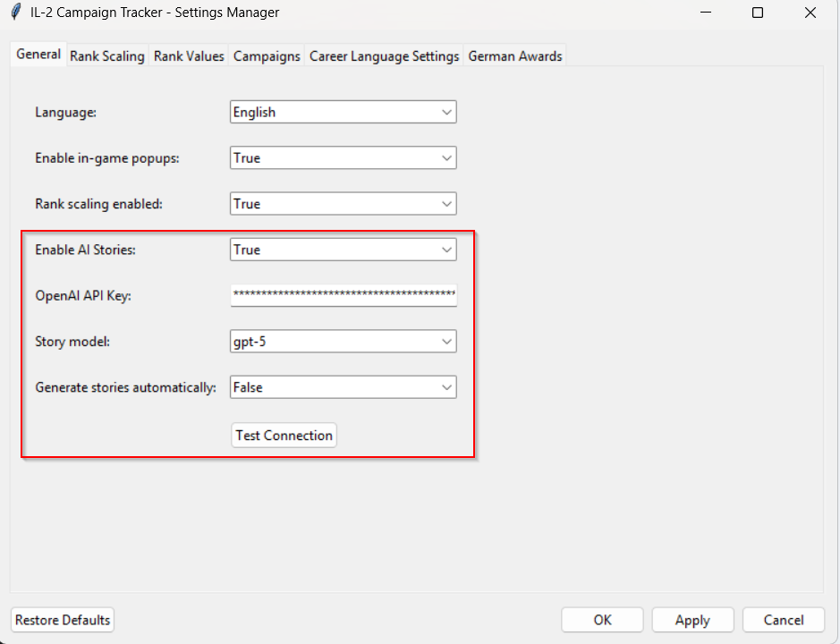The image size is (840, 644).
Task: Go to the German Awards tab
Action: pyautogui.click(x=515, y=55)
